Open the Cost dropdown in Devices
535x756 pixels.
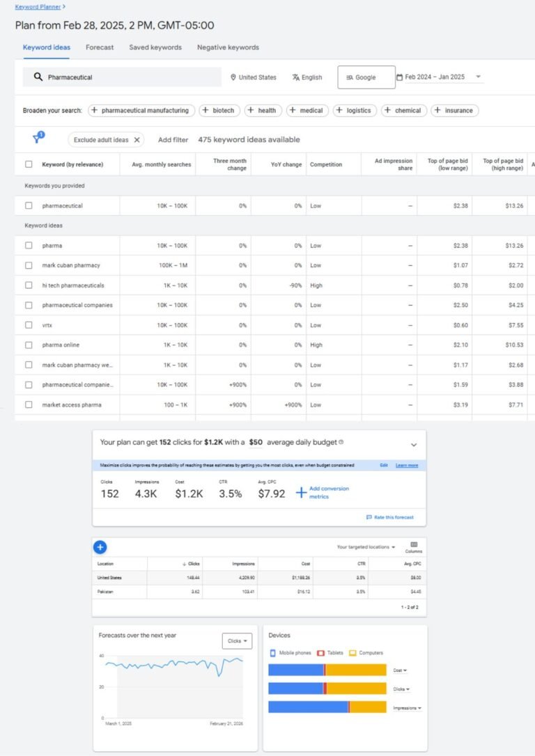(x=400, y=670)
